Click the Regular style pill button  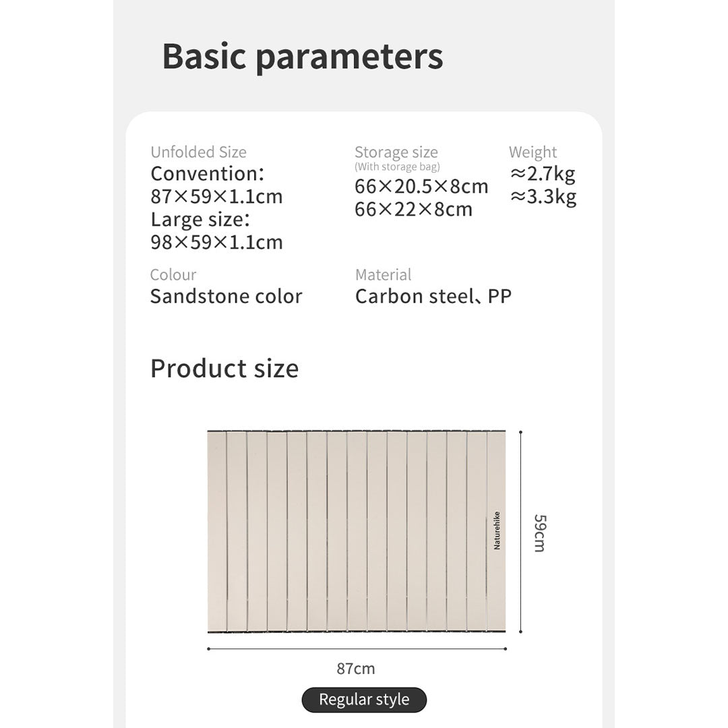coord(364,700)
